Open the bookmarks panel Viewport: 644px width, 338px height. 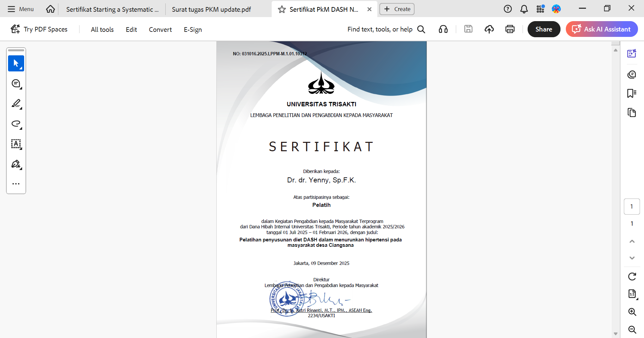[x=632, y=93]
